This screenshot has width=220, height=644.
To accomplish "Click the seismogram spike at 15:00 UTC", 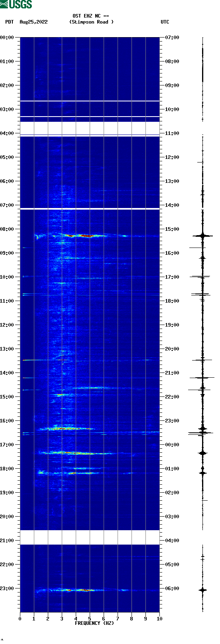I will 202,236.
